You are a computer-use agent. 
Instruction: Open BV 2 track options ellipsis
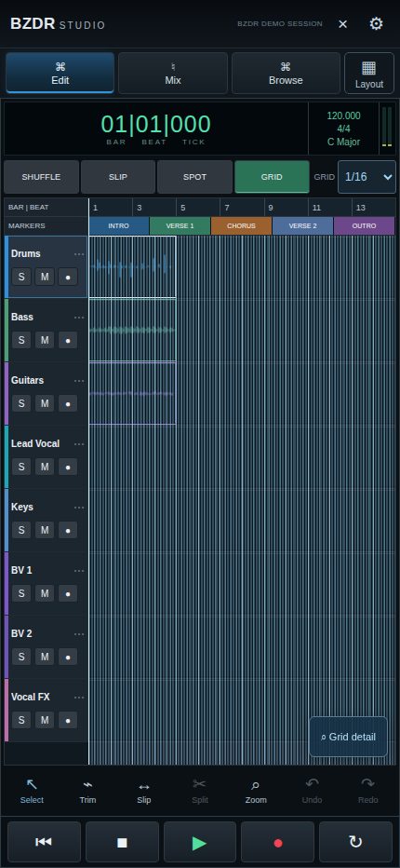tap(79, 634)
